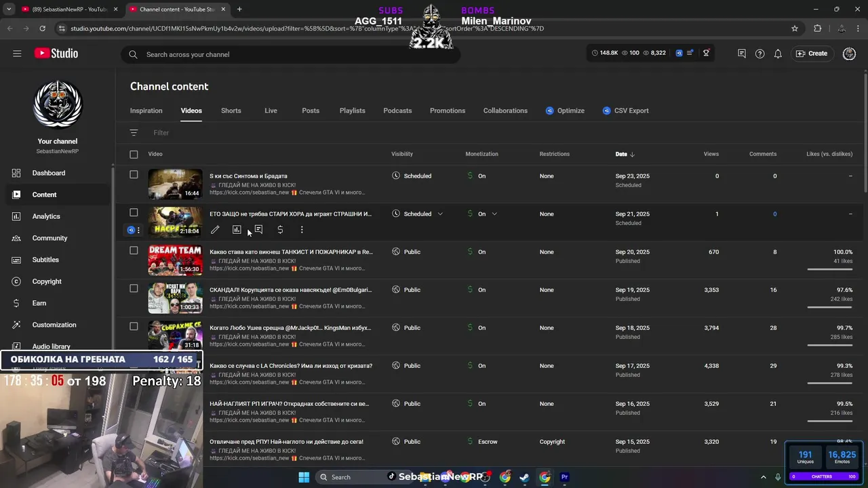The image size is (868, 488).
Task: Show hidden system tray icons
Action: tap(763, 477)
